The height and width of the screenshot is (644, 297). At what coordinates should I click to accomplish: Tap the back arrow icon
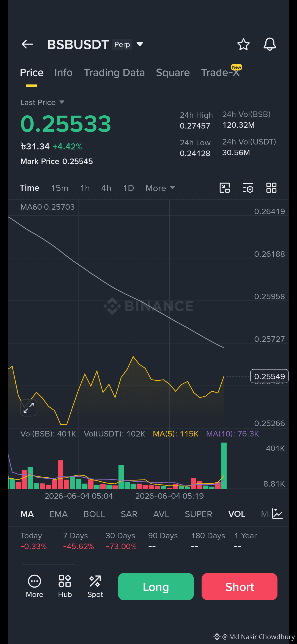point(27,44)
